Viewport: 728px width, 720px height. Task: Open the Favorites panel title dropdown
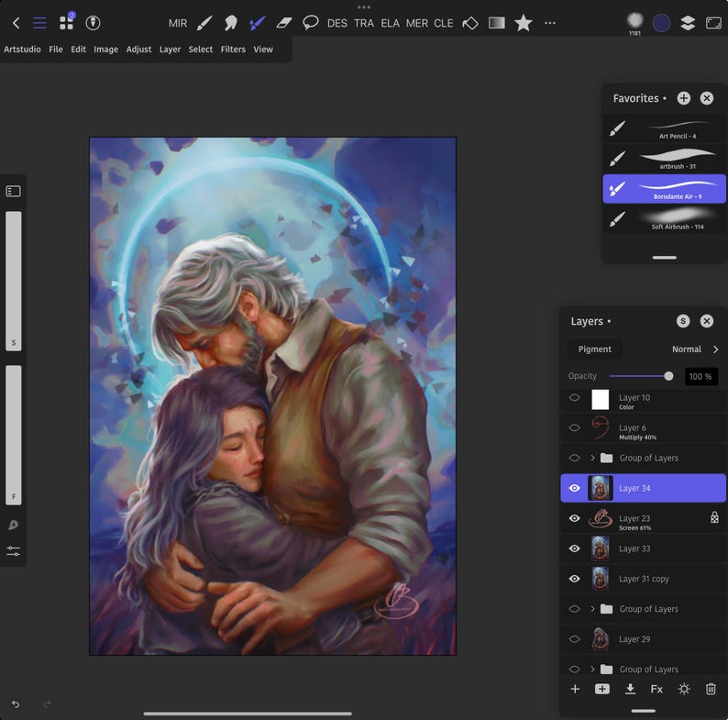click(x=639, y=98)
